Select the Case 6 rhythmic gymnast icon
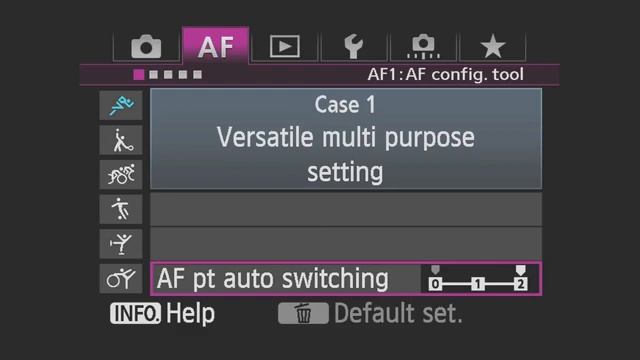The height and width of the screenshot is (360, 640). click(x=121, y=278)
